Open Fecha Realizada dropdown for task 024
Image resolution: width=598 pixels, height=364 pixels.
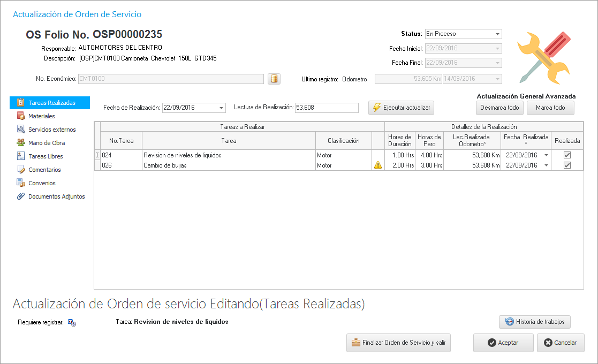coord(546,155)
